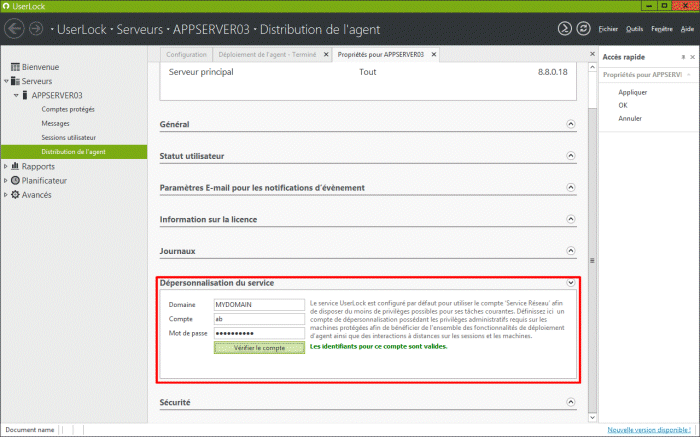Close the tab area with X

(x=592, y=54)
